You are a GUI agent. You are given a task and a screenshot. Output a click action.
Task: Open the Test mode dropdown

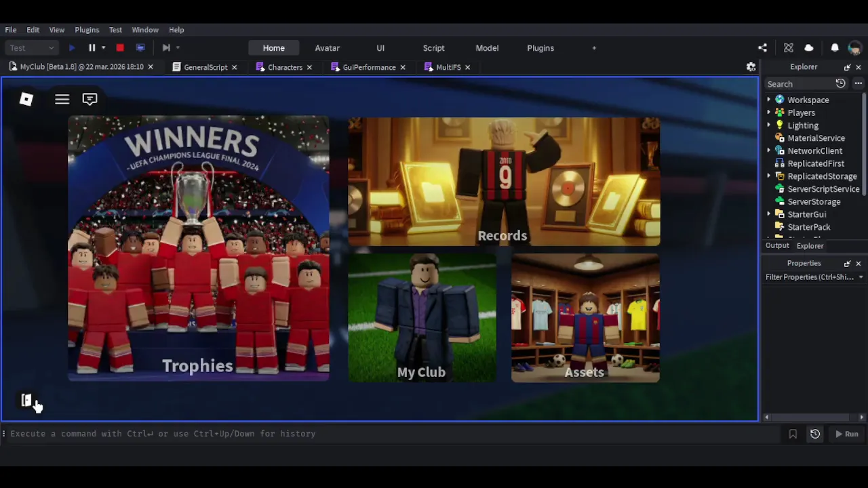click(32, 48)
